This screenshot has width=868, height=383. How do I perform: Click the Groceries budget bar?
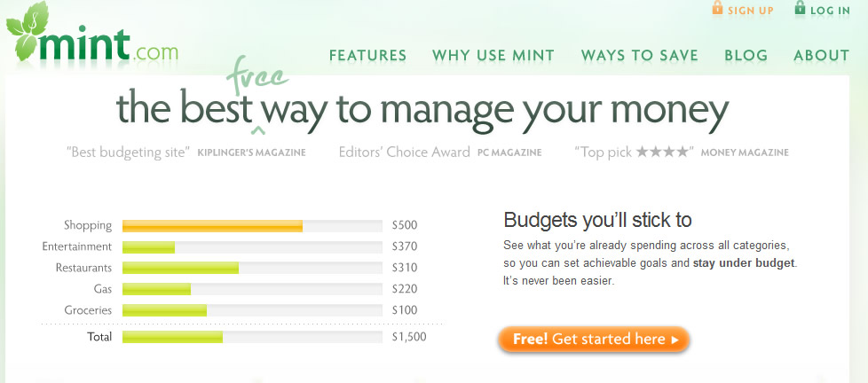tap(164, 310)
